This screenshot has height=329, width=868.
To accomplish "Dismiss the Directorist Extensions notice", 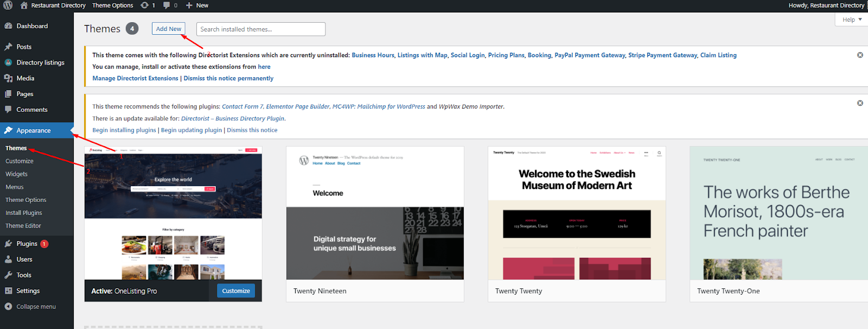I will (x=860, y=55).
